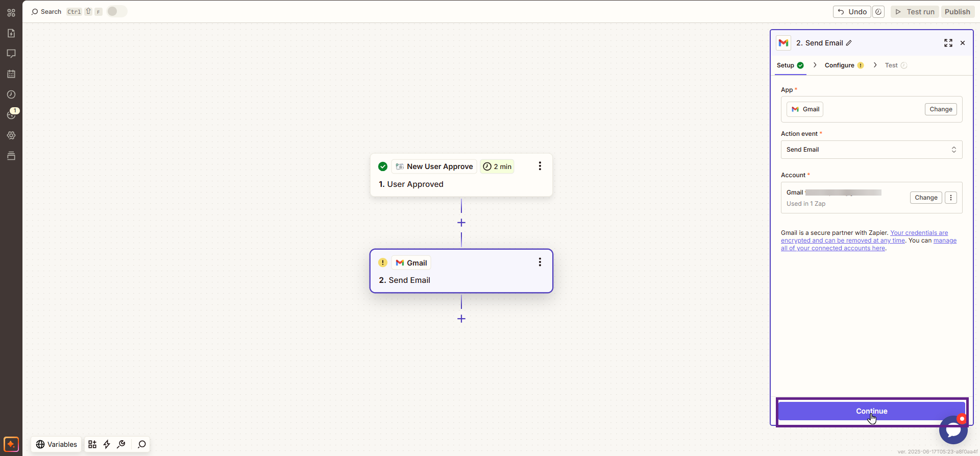
Task: Open the calendar icon in left sidebar
Action: tap(11, 74)
